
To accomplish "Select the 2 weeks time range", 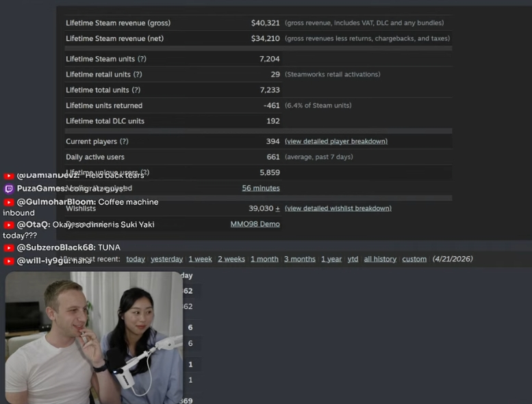I will pos(231,259).
